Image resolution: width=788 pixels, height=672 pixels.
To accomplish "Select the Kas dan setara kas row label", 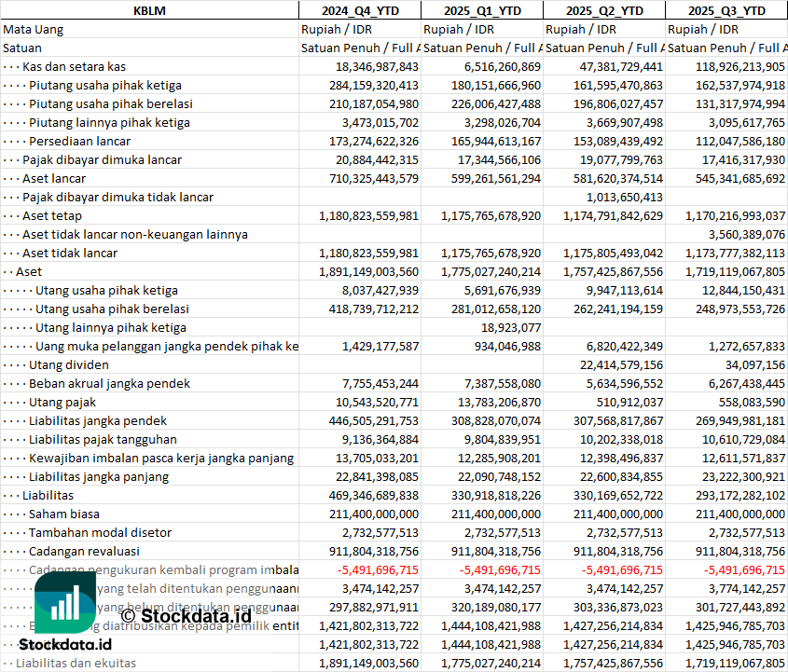I will pos(75,66).
